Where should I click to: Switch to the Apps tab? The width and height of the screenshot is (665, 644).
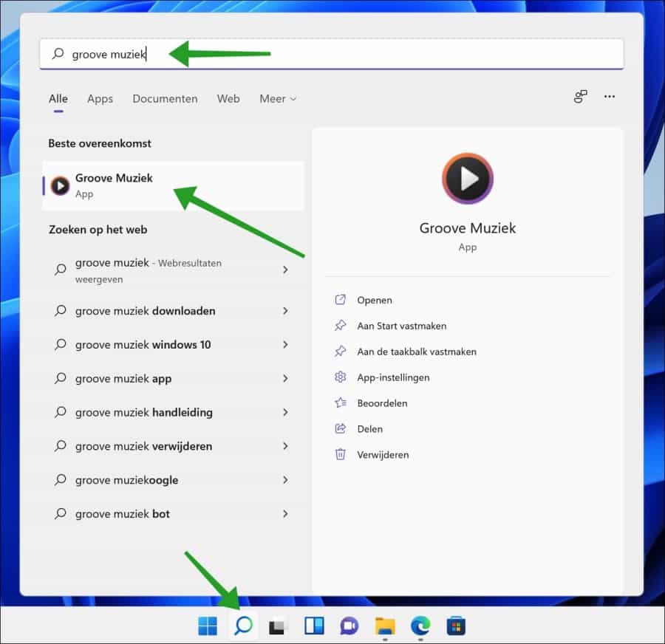pos(100,99)
